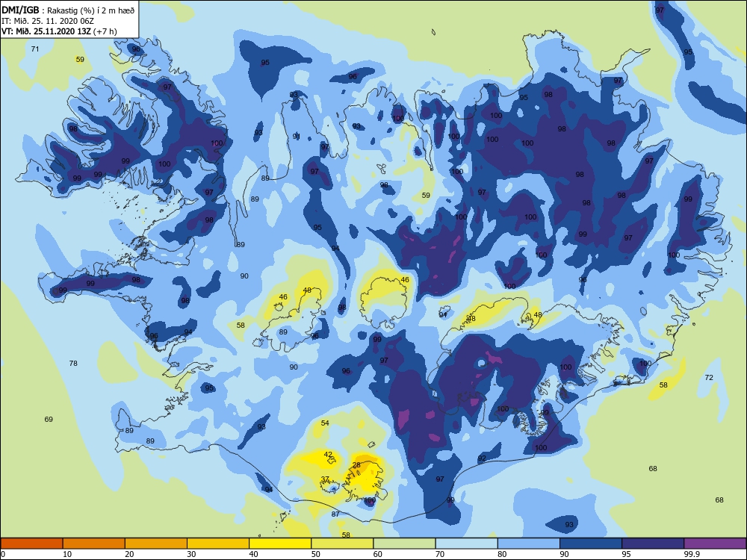
Task: Click the navy 95–99.9 legend swatch
Action: (x=653, y=544)
